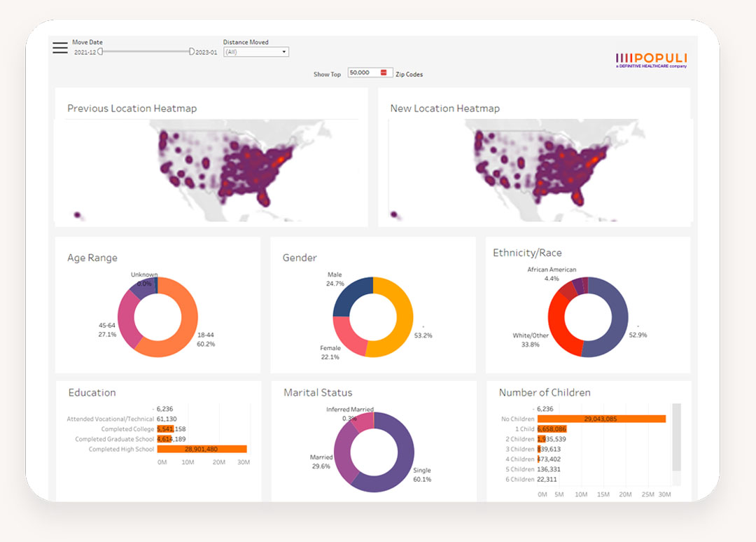Click the '473,402' value for 4 Children
Image resolution: width=756 pixels, height=542 pixels.
pyautogui.click(x=549, y=459)
